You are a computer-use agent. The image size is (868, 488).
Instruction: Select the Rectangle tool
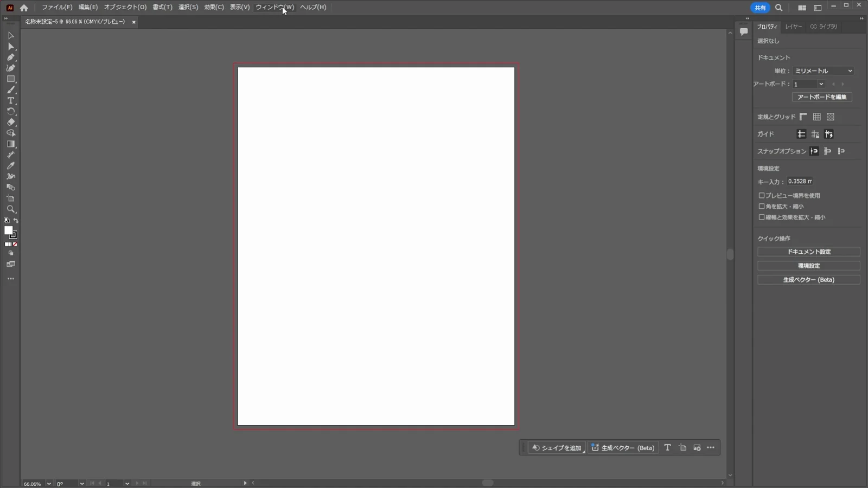(x=10, y=79)
